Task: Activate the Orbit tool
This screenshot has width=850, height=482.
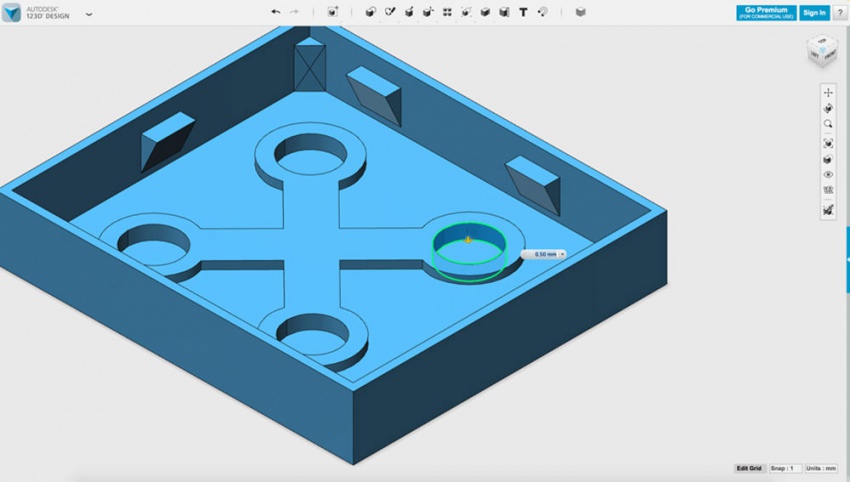Action: [x=828, y=108]
